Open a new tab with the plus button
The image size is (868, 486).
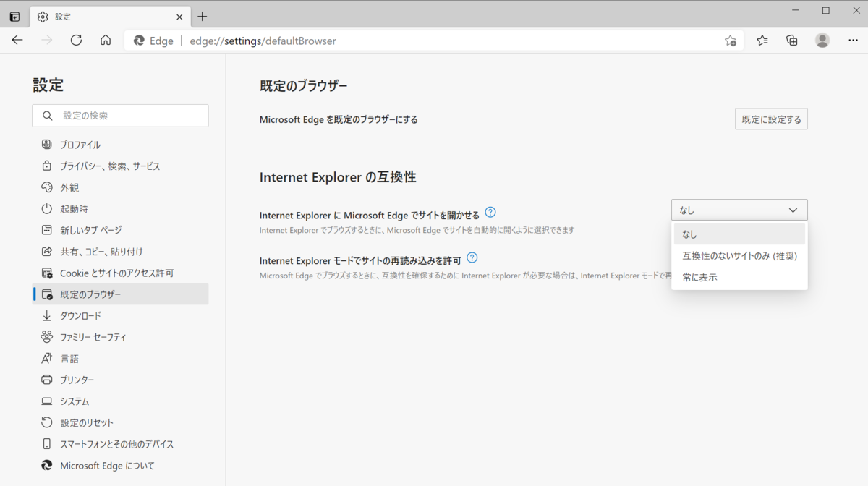click(202, 16)
